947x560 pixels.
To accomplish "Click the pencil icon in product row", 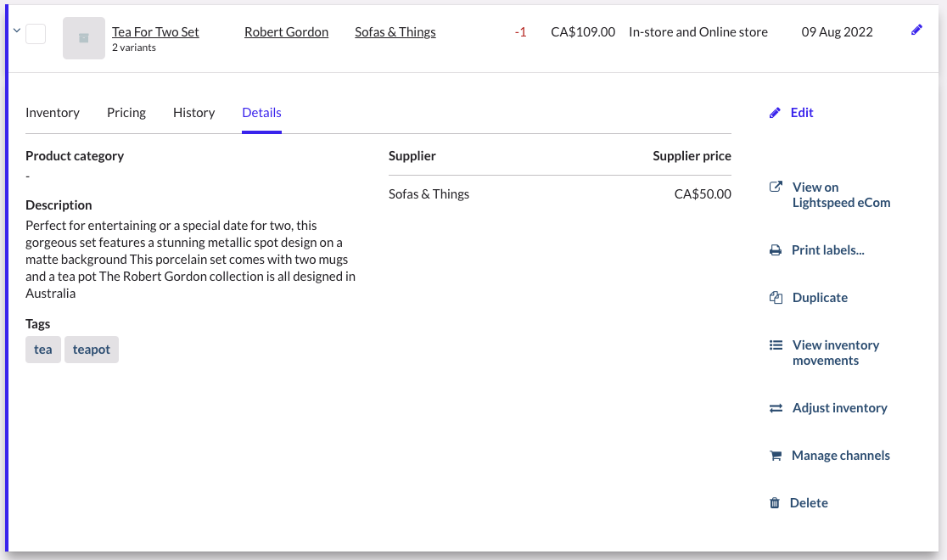I will click(916, 31).
